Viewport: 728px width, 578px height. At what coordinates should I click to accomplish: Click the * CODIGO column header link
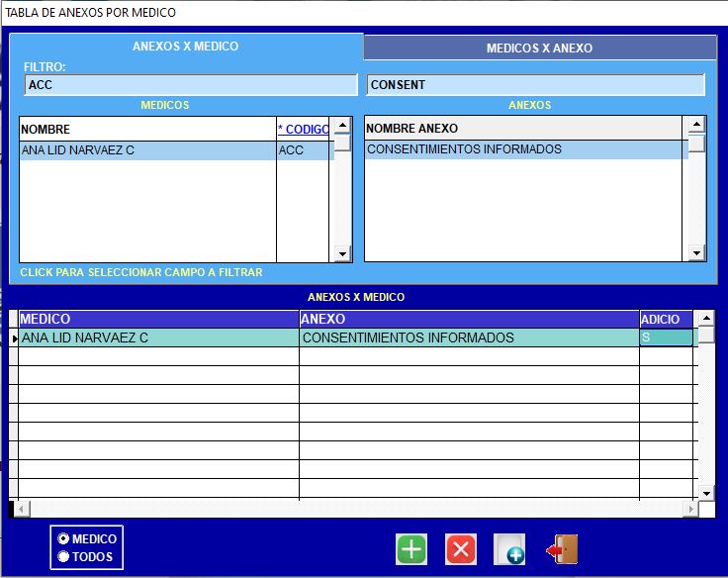tap(304, 130)
